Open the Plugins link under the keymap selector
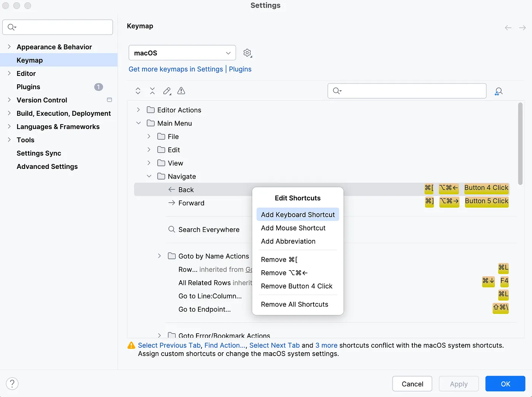The width and height of the screenshot is (532, 397). tap(240, 69)
